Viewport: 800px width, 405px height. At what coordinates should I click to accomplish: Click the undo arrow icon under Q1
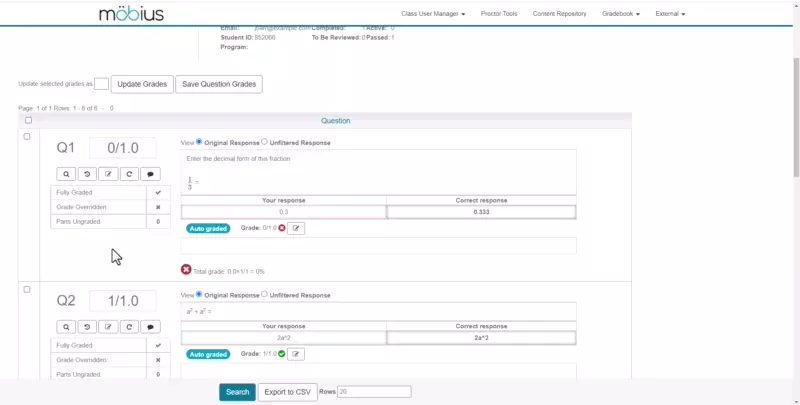[87, 174]
